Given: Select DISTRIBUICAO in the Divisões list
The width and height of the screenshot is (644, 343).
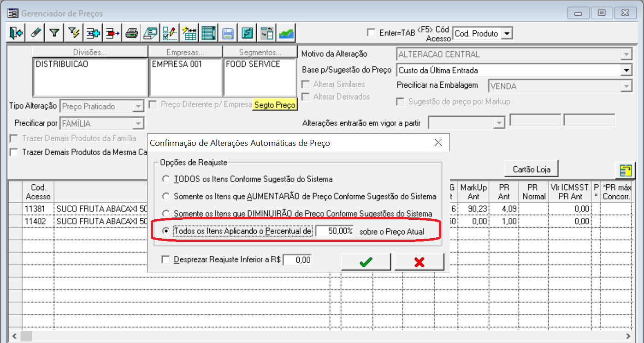Looking at the screenshot, I should click(62, 64).
